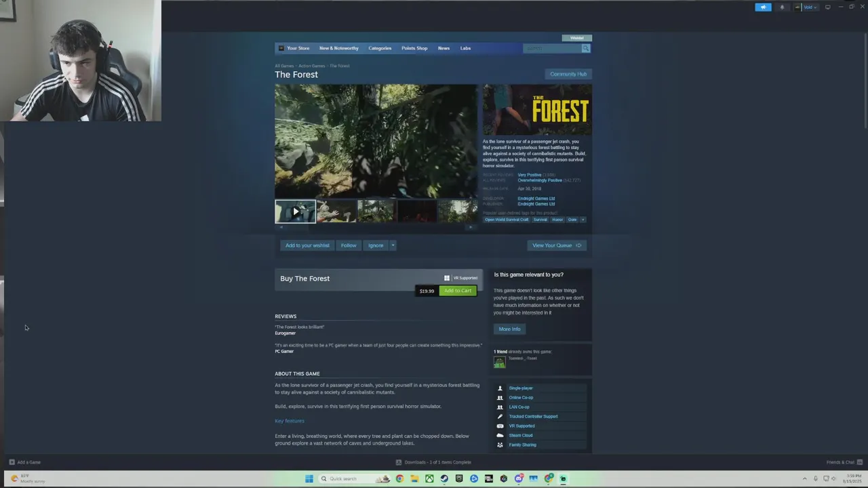Open the LAN Co-op feature link
Viewport: 868px width, 488px height.
(519, 407)
